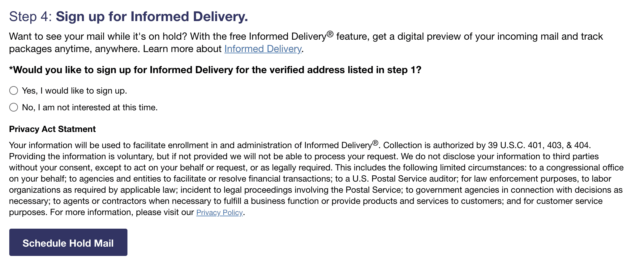Click the registered trademark symbol before 'feature'
This screenshot has width=644, height=277.
(x=330, y=34)
